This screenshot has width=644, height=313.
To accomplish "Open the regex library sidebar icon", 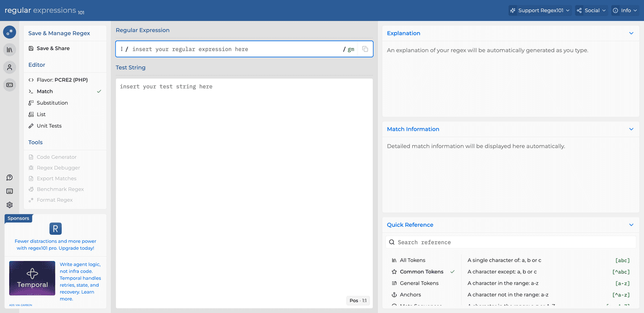I will [x=10, y=50].
